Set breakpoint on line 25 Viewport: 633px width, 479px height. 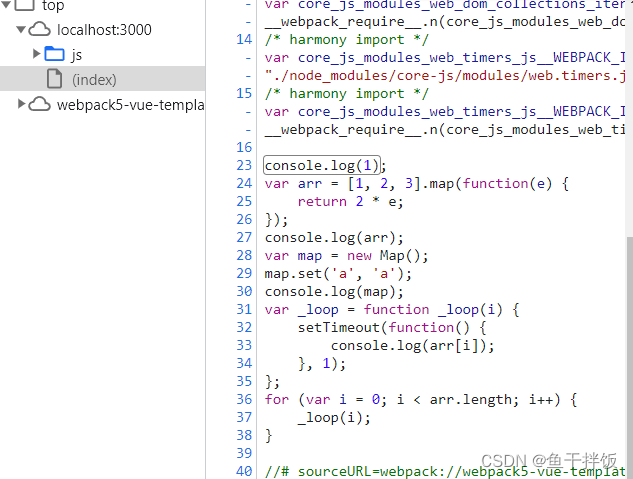[244, 201]
